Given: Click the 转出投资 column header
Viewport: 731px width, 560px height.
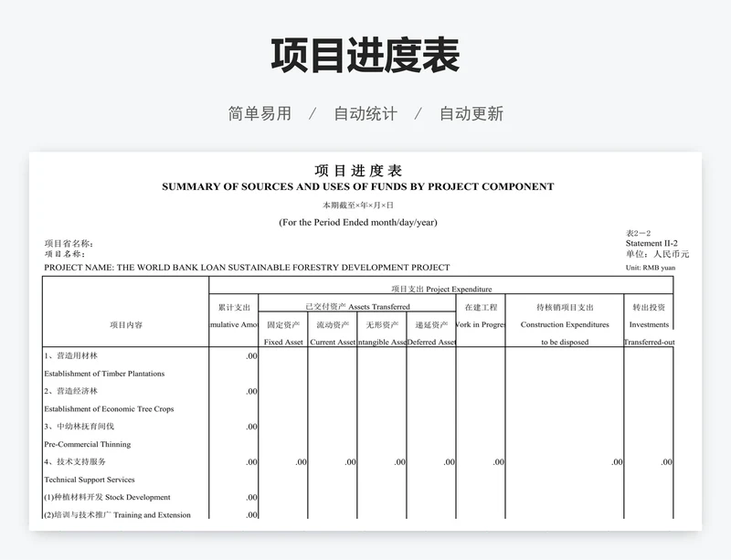Looking at the screenshot, I should [x=649, y=307].
